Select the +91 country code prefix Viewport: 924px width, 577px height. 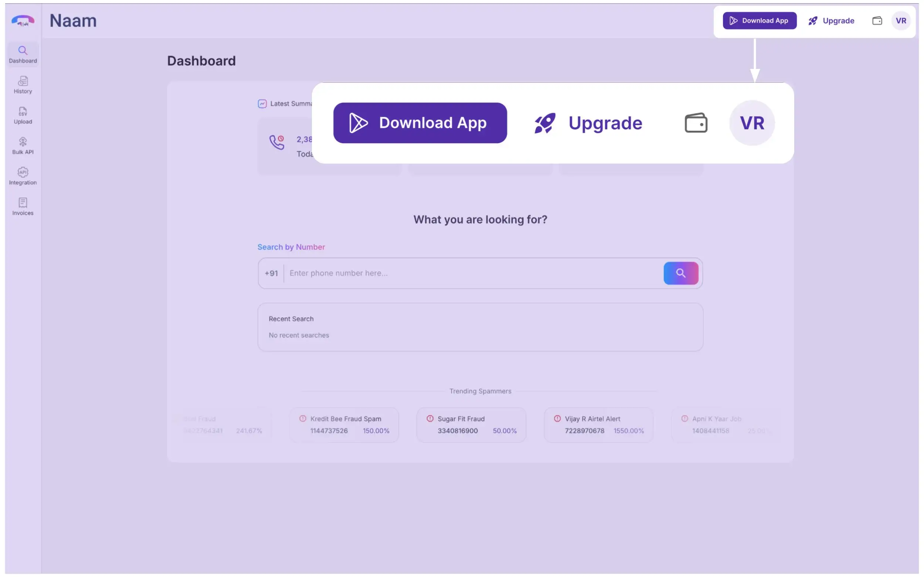tap(271, 273)
